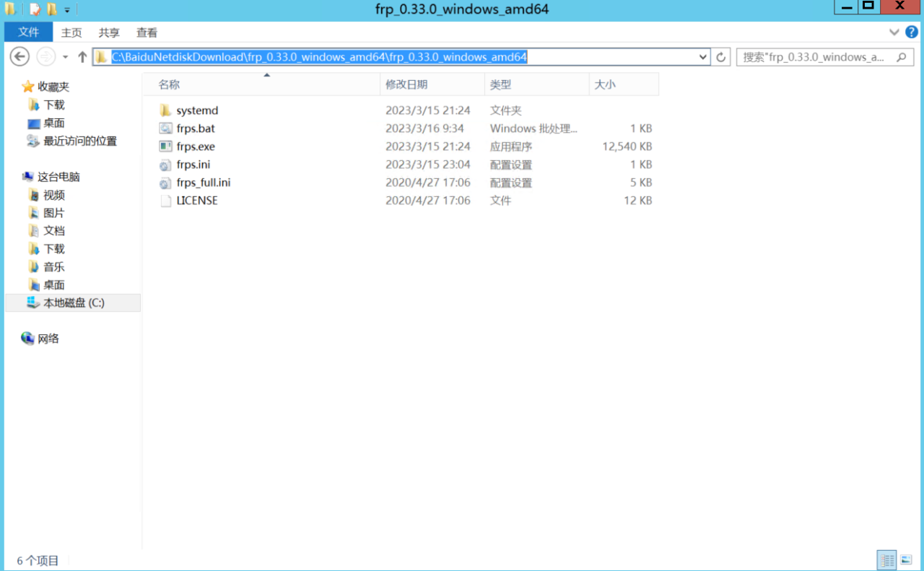Switch to details view via status bar icon
This screenshot has width=924, height=571.
point(887,559)
